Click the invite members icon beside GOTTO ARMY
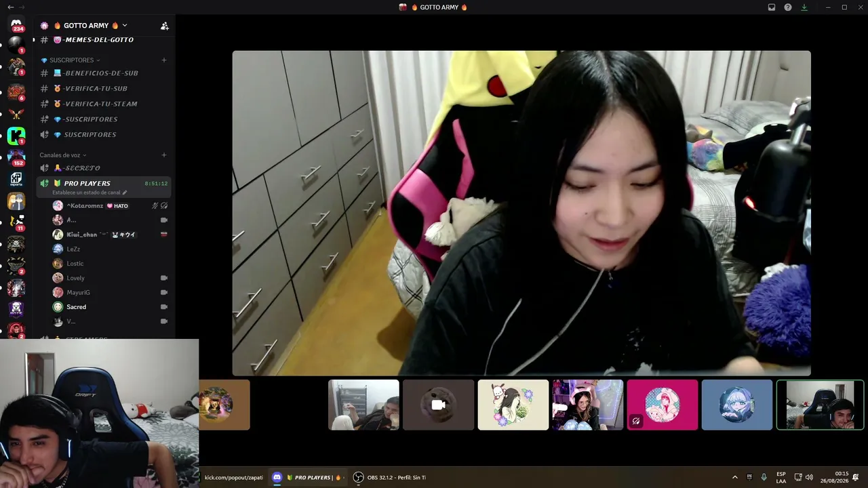Viewport: 868px width, 488px height. coord(164,26)
